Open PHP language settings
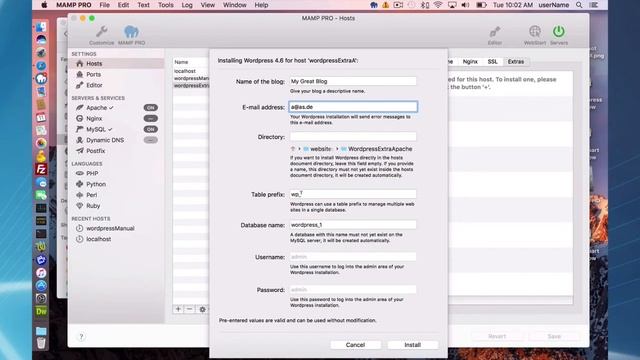 coord(92,173)
